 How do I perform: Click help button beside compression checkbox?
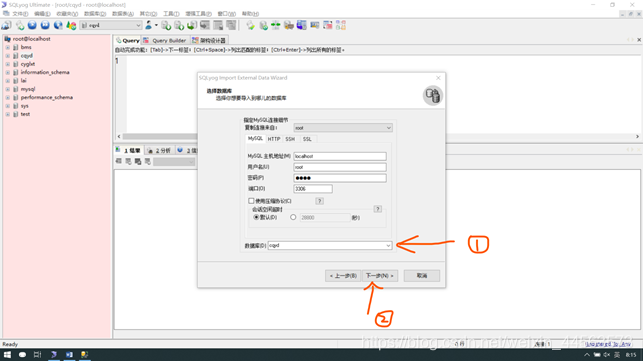point(319,201)
